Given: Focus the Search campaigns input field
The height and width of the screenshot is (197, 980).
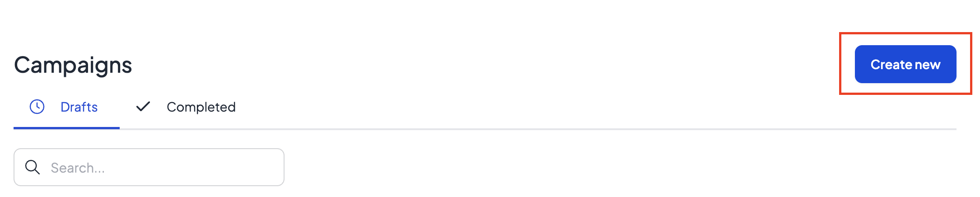Looking at the screenshot, I should (149, 167).
